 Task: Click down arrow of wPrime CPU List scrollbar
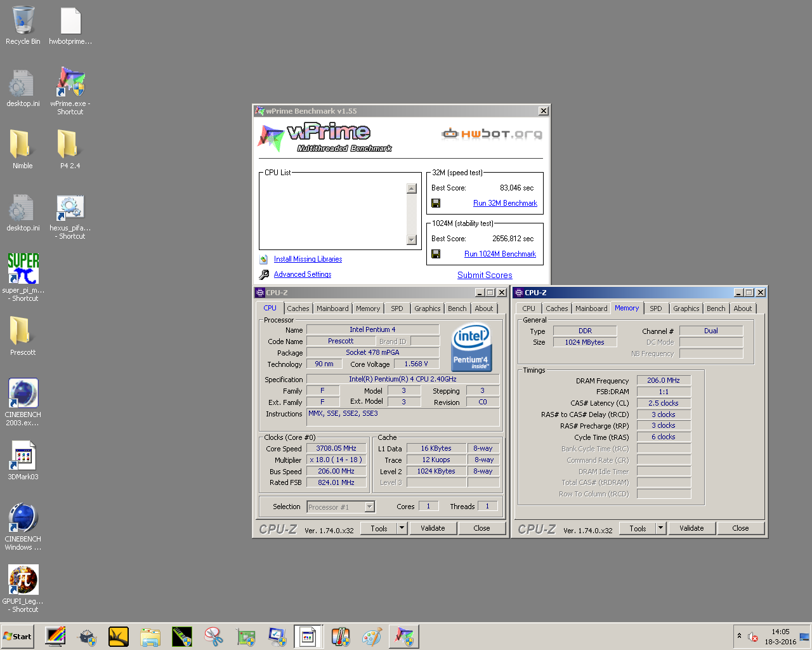[412, 239]
